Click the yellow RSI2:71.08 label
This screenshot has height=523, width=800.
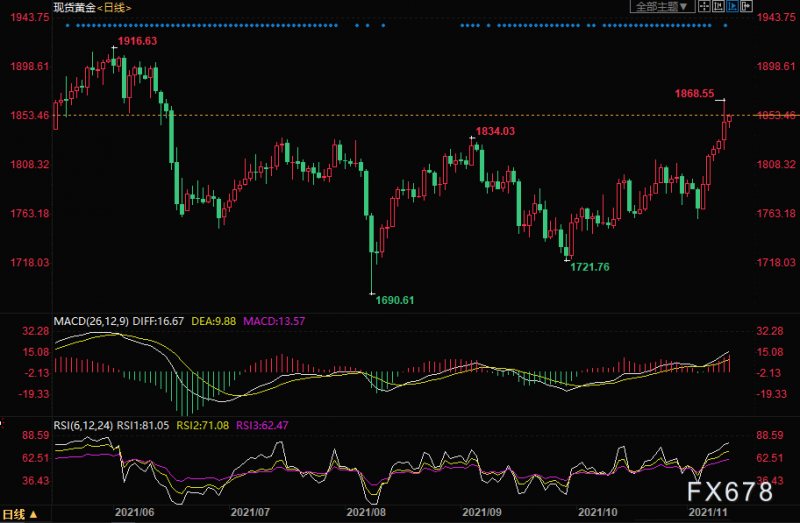pyautogui.click(x=202, y=423)
